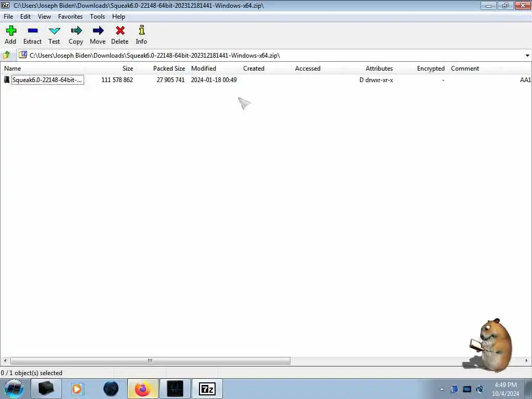Click the size value 111 578 862
This screenshot has height=399, width=532.
coord(117,80)
